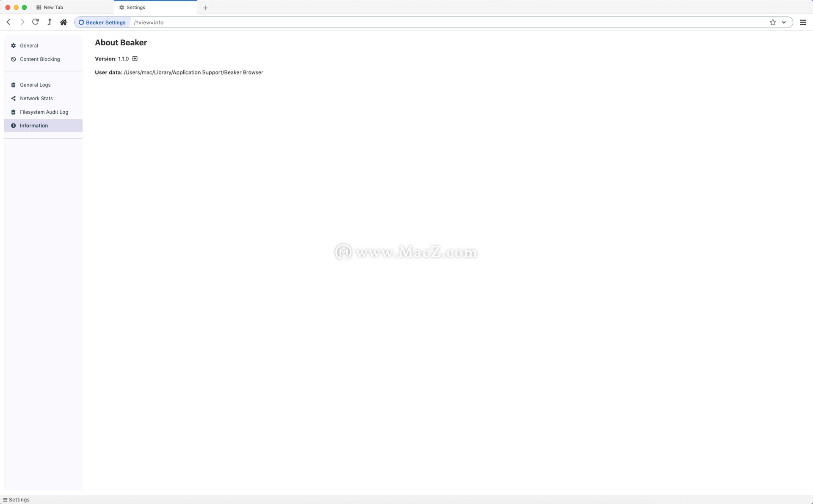Viewport: 813px width, 504px height.
Task: Switch to the New Tab tab
Action: coord(72,7)
